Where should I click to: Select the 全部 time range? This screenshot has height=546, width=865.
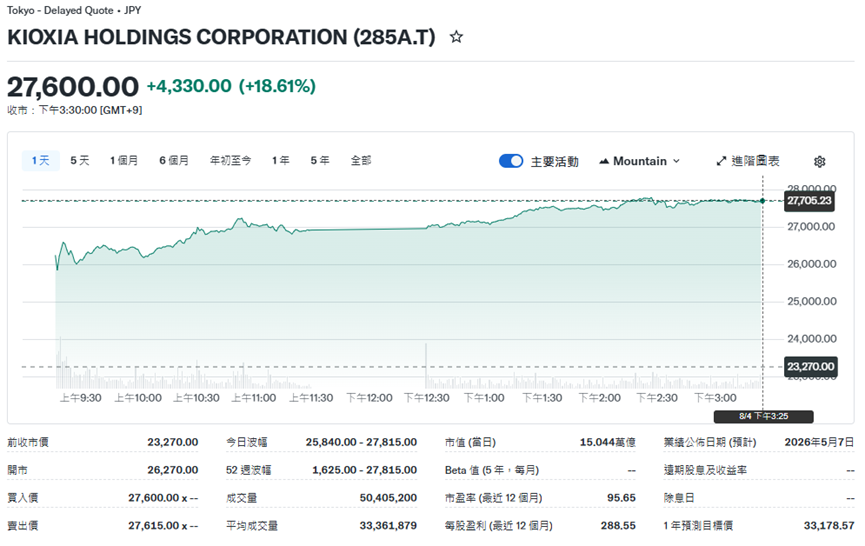[361, 160]
